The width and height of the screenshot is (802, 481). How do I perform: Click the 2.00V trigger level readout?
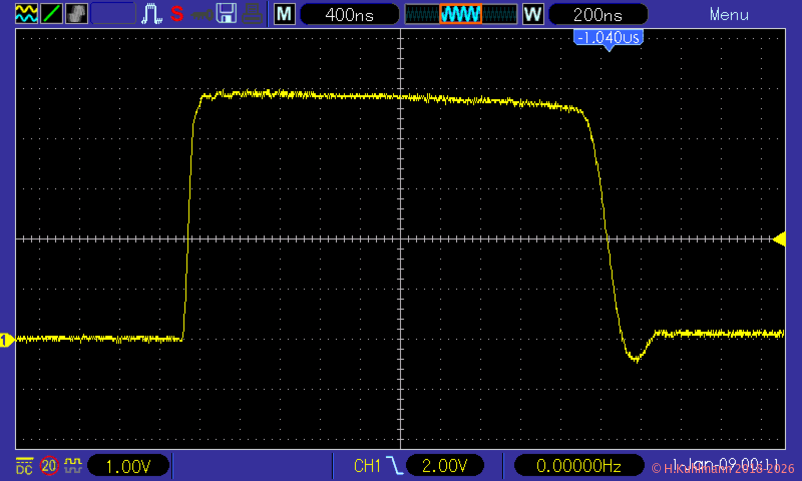(445, 465)
